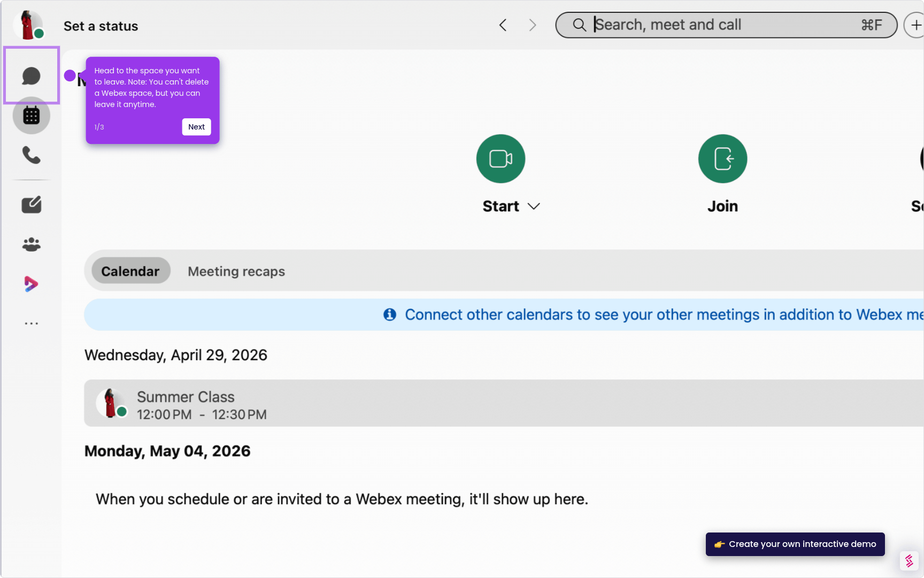Click the magnifier search icon
This screenshot has height=578, width=924.
tap(579, 25)
